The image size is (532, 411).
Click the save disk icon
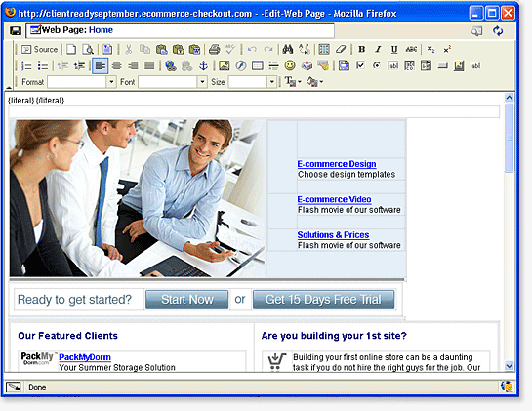(x=16, y=31)
